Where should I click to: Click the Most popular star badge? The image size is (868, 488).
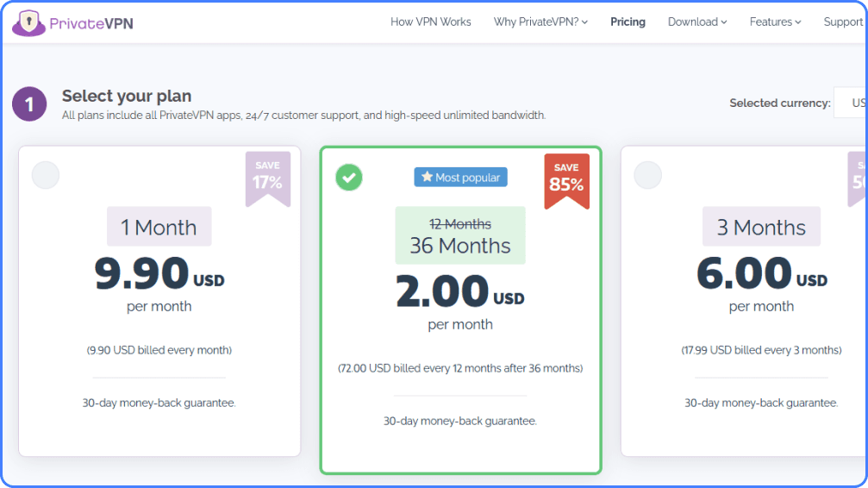click(460, 178)
